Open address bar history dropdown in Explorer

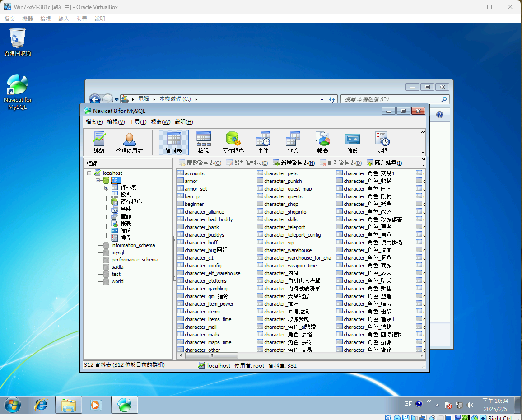point(322,99)
